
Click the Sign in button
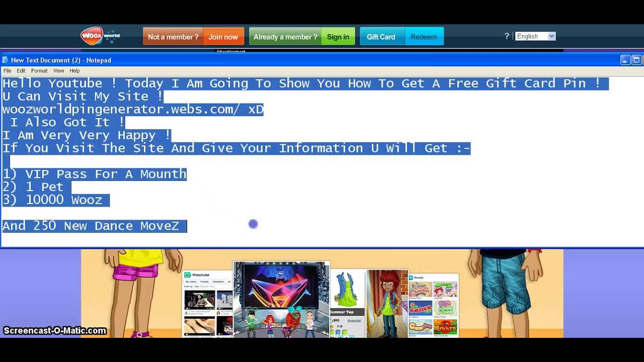338,37
